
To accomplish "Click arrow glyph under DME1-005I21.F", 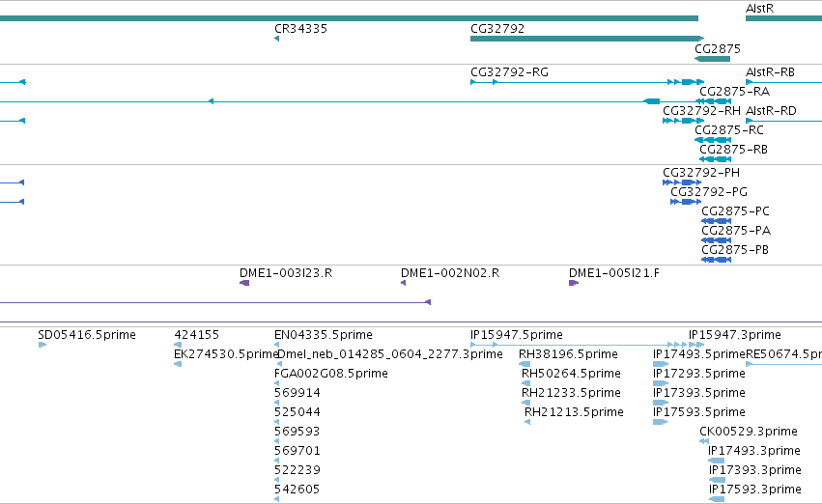I will coord(574,283).
